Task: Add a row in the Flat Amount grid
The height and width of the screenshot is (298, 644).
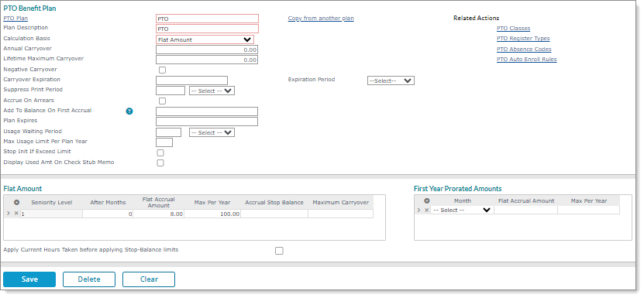Action: [x=16, y=202]
